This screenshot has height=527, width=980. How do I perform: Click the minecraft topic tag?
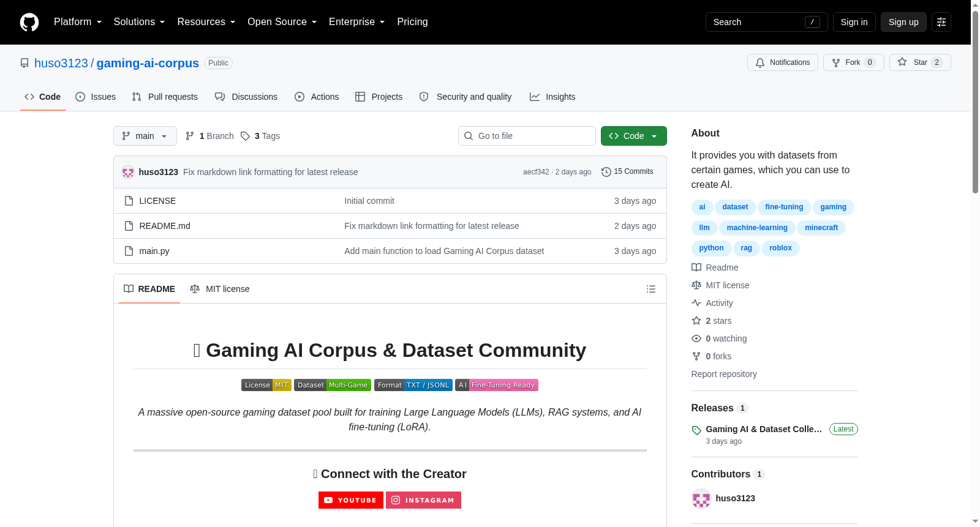pyautogui.click(x=821, y=228)
